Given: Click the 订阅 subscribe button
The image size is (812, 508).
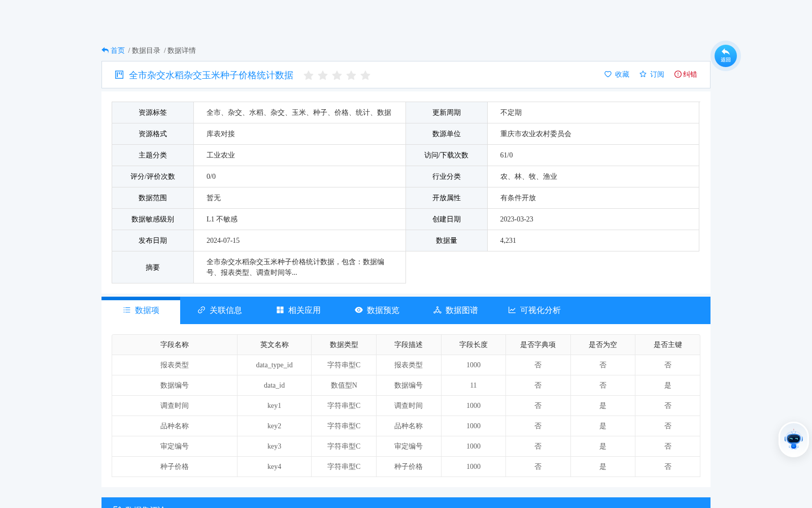Looking at the screenshot, I should click(x=652, y=74).
